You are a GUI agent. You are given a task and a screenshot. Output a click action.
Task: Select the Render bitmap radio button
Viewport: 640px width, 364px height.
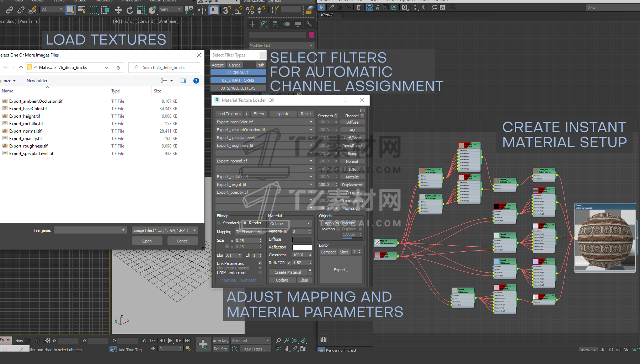[x=245, y=223]
